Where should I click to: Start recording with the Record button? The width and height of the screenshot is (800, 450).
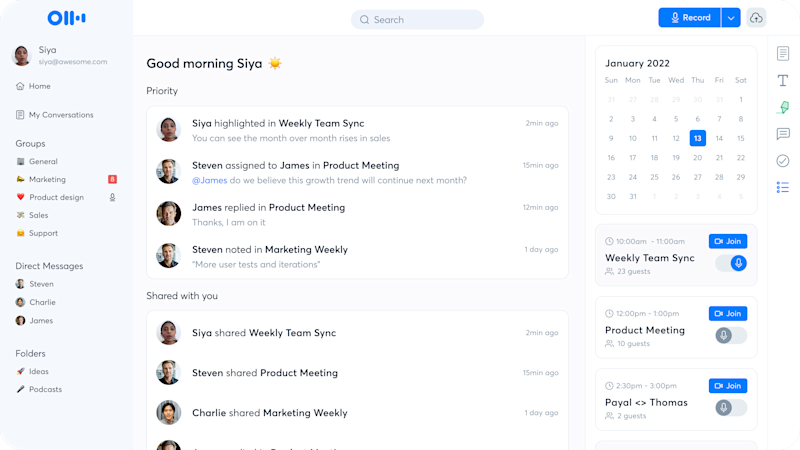click(x=689, y=18)
